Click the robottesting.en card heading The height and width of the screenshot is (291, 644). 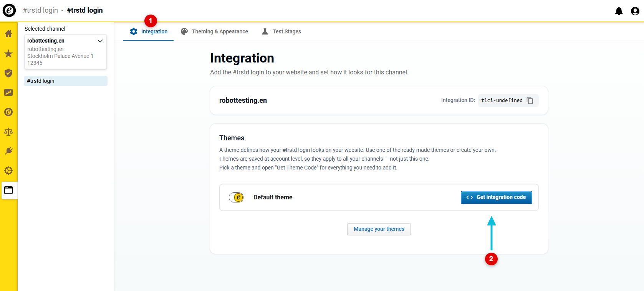tap(243, 100)
